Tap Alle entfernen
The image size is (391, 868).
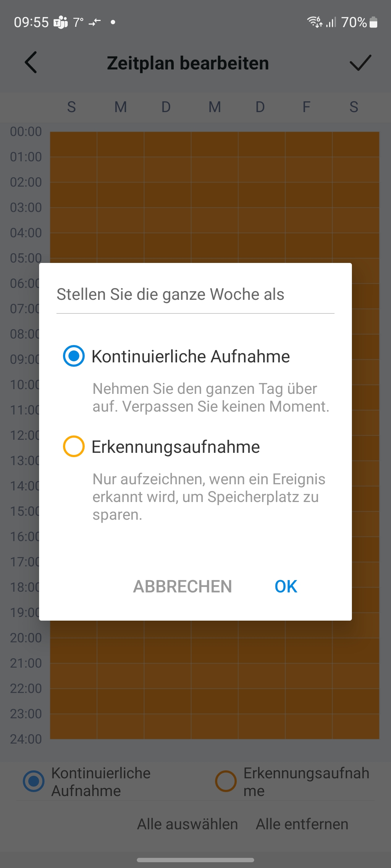302,824
